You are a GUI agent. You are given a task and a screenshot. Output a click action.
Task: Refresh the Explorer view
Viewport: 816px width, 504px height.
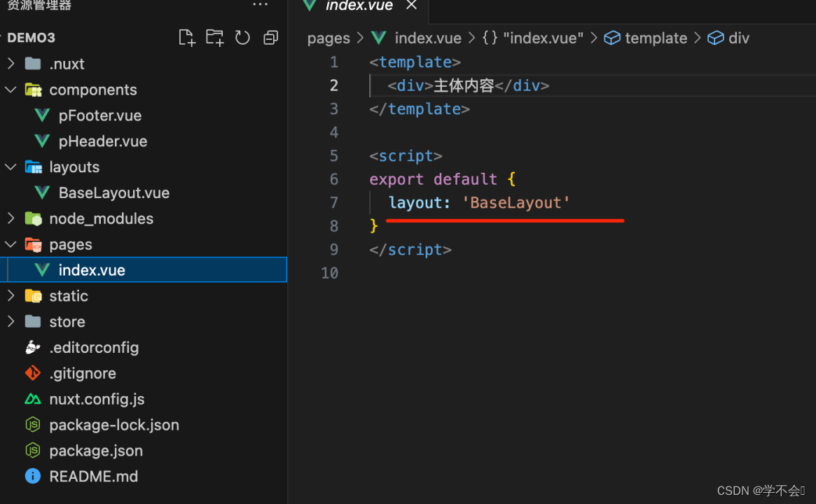242,37
